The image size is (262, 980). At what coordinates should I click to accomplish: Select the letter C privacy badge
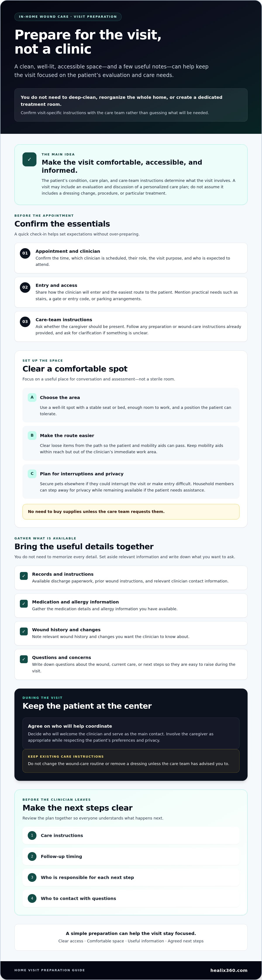(32, 474)
